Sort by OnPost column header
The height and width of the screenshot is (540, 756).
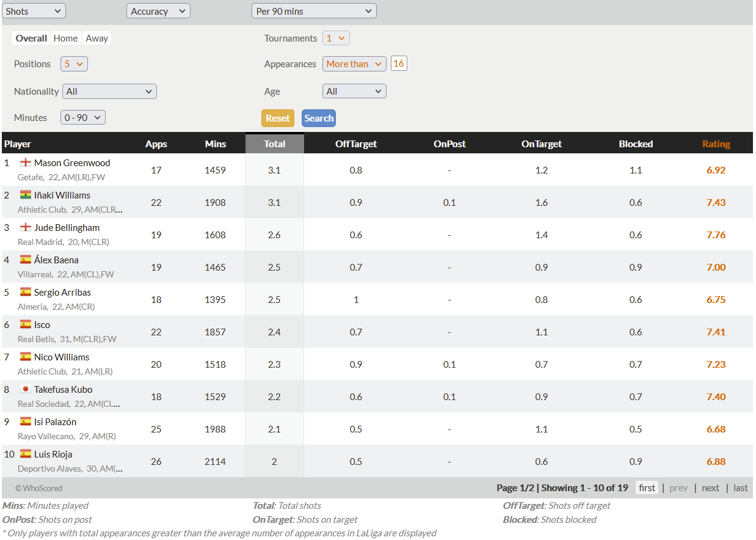click(449, 144)
